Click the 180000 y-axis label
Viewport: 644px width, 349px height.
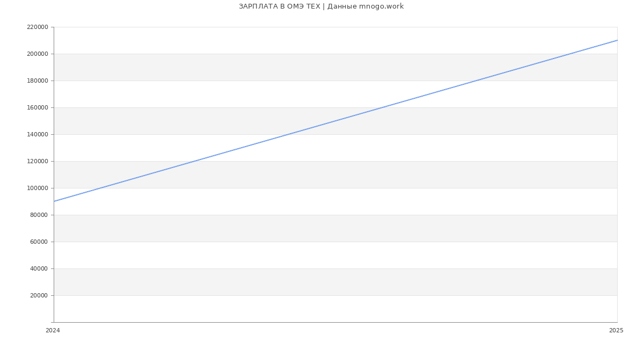(x=37, y=81)
